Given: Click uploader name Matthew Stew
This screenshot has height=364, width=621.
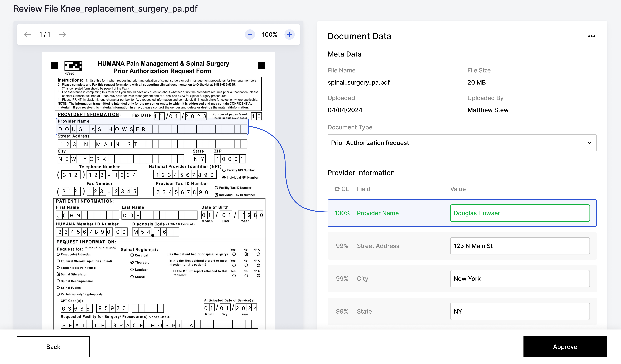Looking at the screenshot, I should point(488,110).
